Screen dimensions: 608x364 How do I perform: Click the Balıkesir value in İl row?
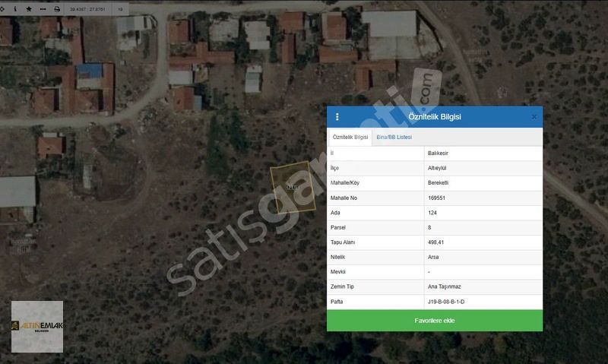pos(439,154)
